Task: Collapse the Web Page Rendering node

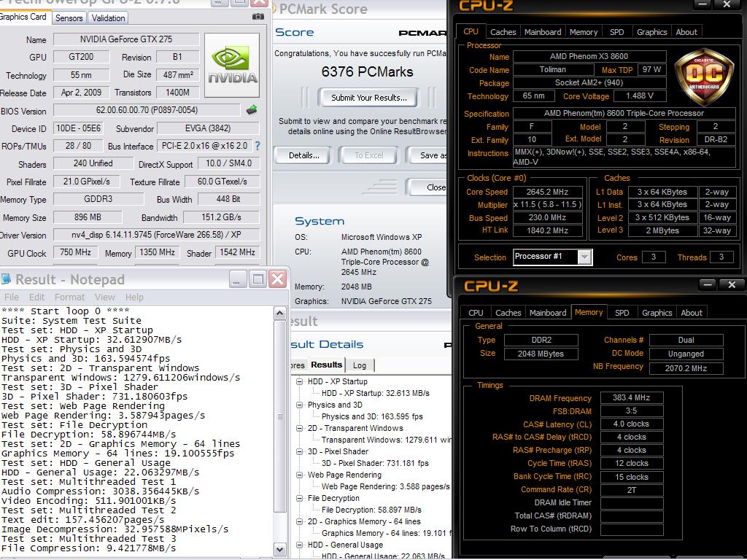Action: pyautogui.click(x=299, y=475)
